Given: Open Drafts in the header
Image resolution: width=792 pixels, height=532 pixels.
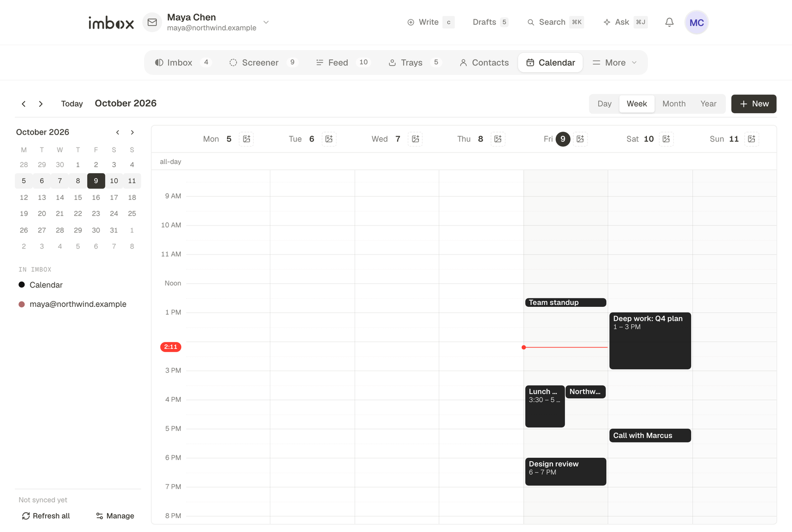Looking at the screenshot, I should (x=490, y=22).
